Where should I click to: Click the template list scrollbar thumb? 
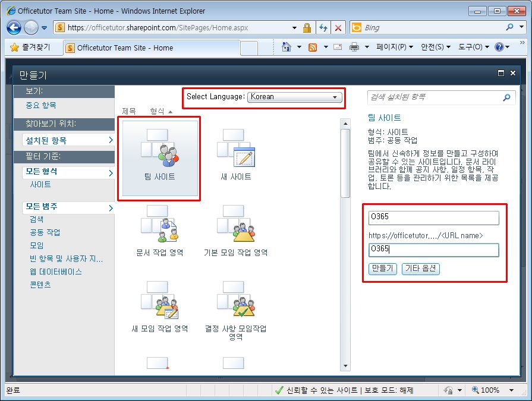coord(345,163)
